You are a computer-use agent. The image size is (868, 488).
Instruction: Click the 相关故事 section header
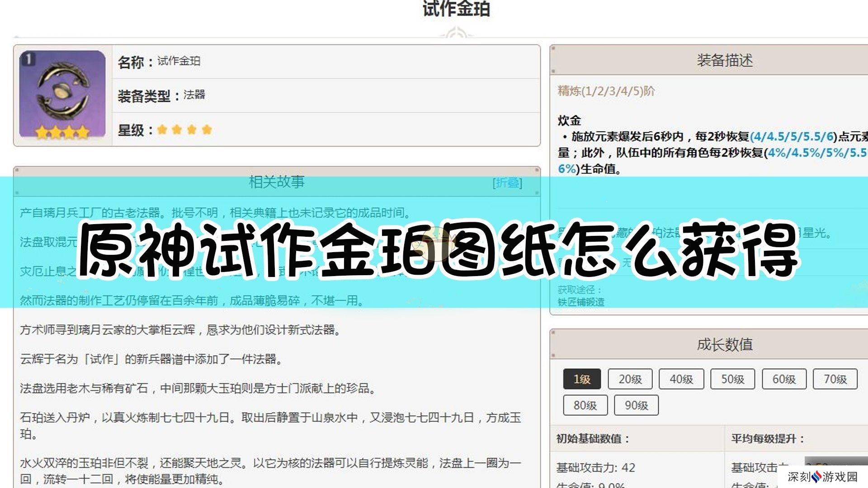click(277, 182)
